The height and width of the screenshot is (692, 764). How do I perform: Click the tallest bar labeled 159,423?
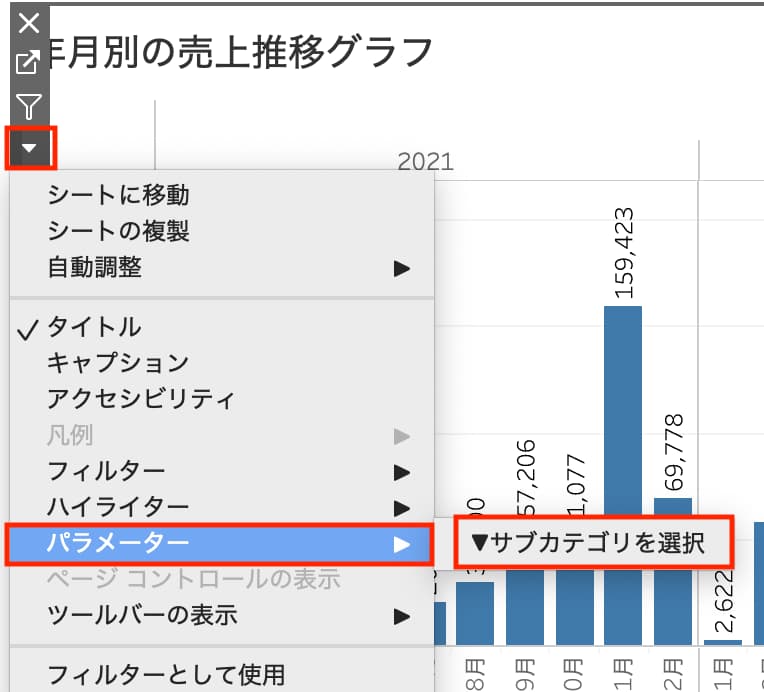tap(622, 470)
